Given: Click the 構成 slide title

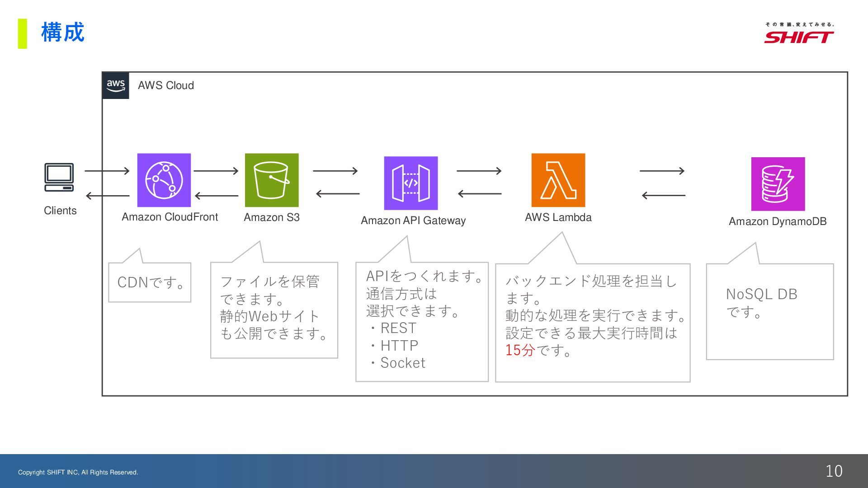Looking at the screenshot, I should pyautogui.click(x=62, y=33).
